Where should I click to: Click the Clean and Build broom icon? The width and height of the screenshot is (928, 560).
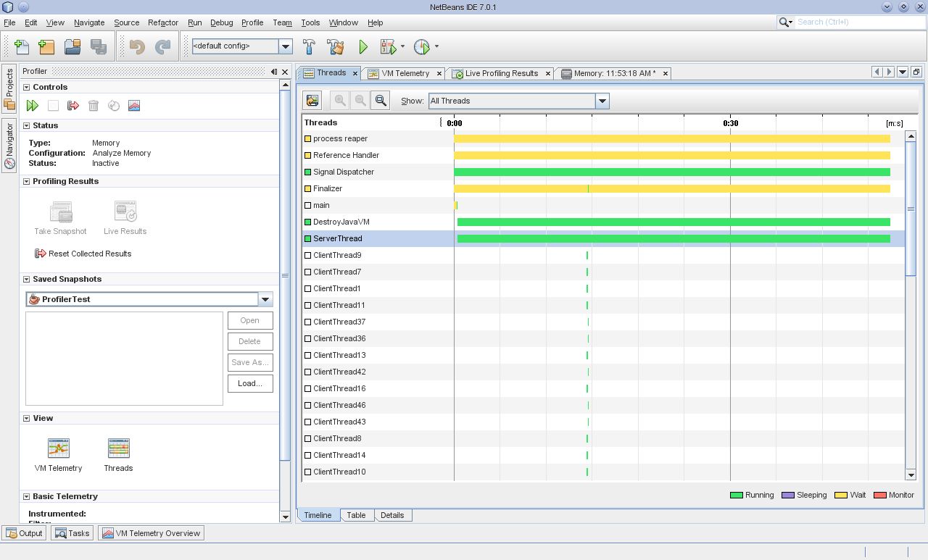[x=335, y=47]
